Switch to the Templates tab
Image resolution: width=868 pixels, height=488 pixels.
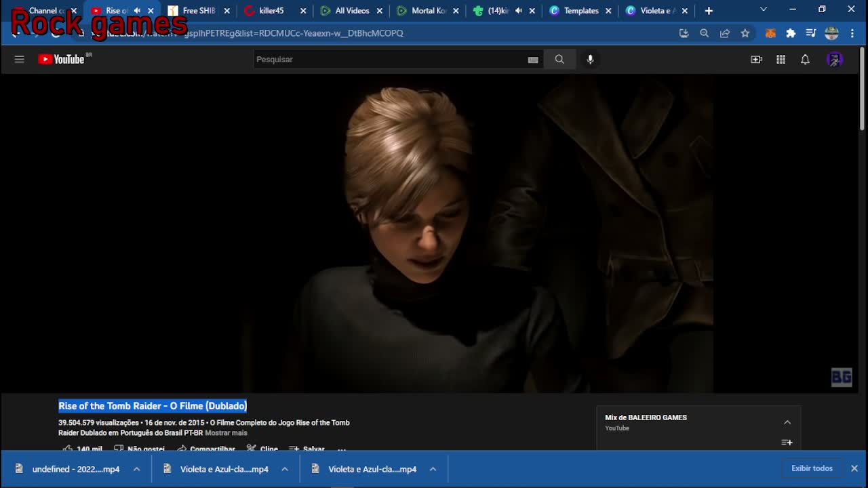(581, 11)
